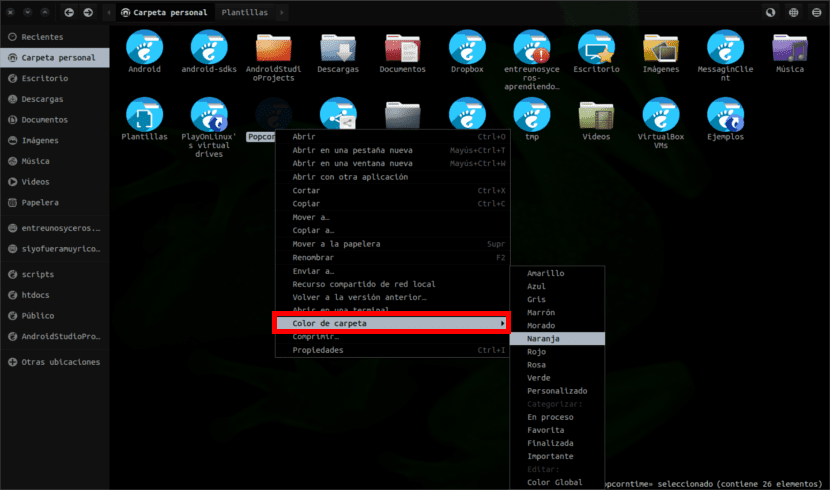Go to Vídeos in the sidebar
The image size is (830, 490).
[55, 182]
